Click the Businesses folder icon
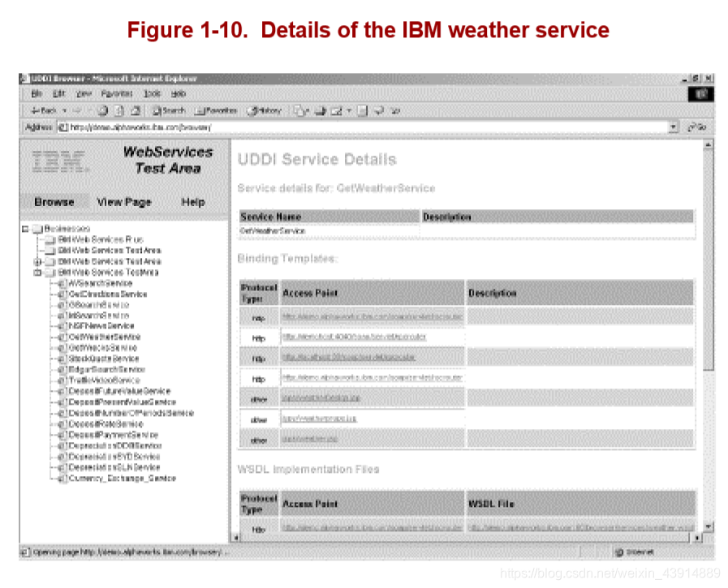Image resolution: width=728 pixels, height=588 pixels. click(37, 229)
